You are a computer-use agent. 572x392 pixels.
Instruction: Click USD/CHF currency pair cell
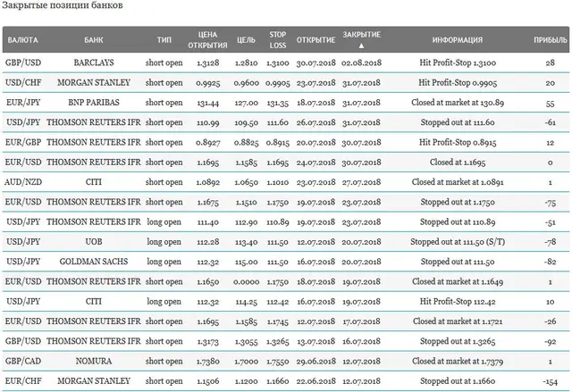click(23, 83)
